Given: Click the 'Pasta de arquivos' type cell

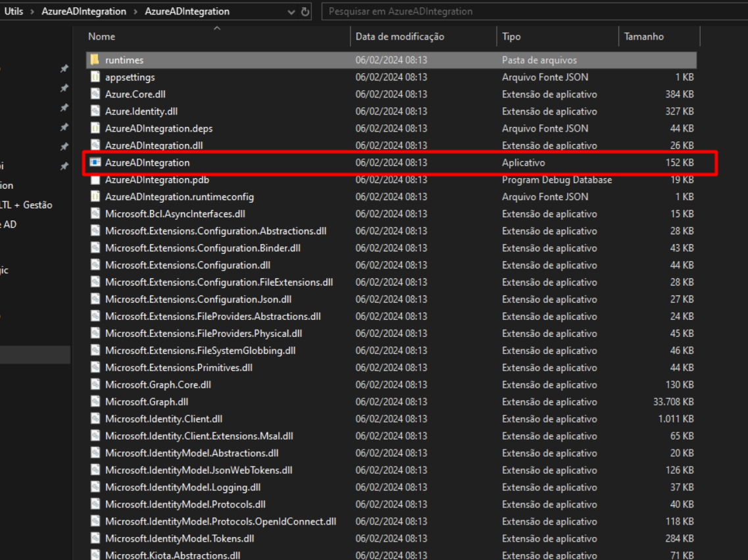Looking at the screenshot, I should 539,60.
